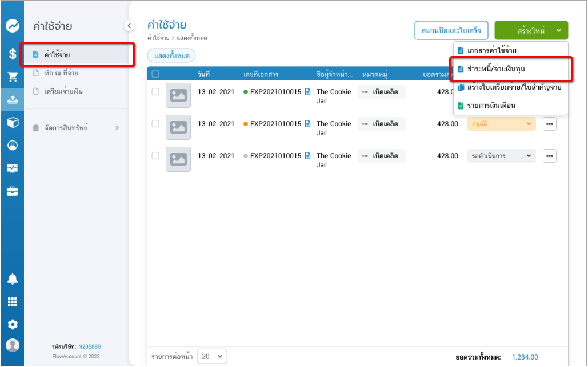588x367 pixels.
Task: Open the orange อนุมัติ status selector
Action: [x=501, y=124]
